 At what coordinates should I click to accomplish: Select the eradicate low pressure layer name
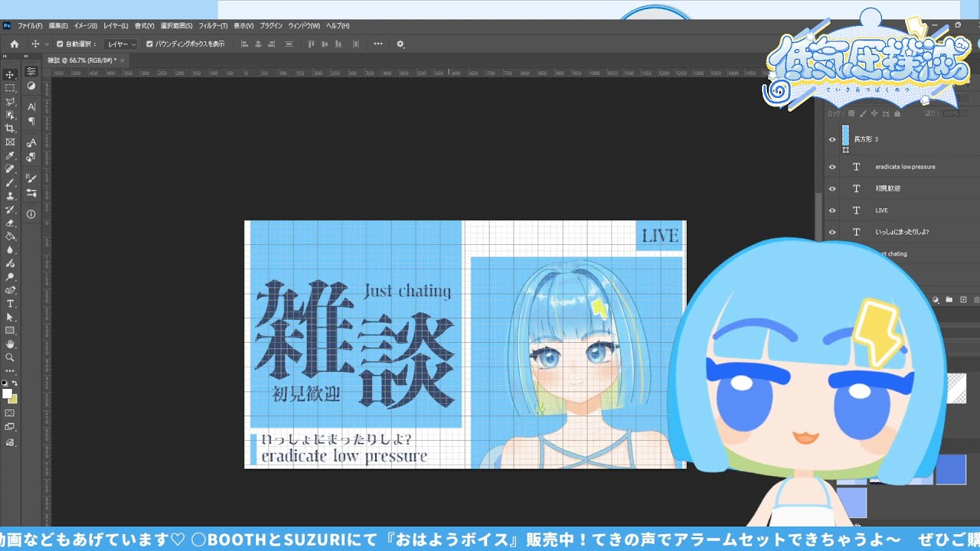[905, 167]
